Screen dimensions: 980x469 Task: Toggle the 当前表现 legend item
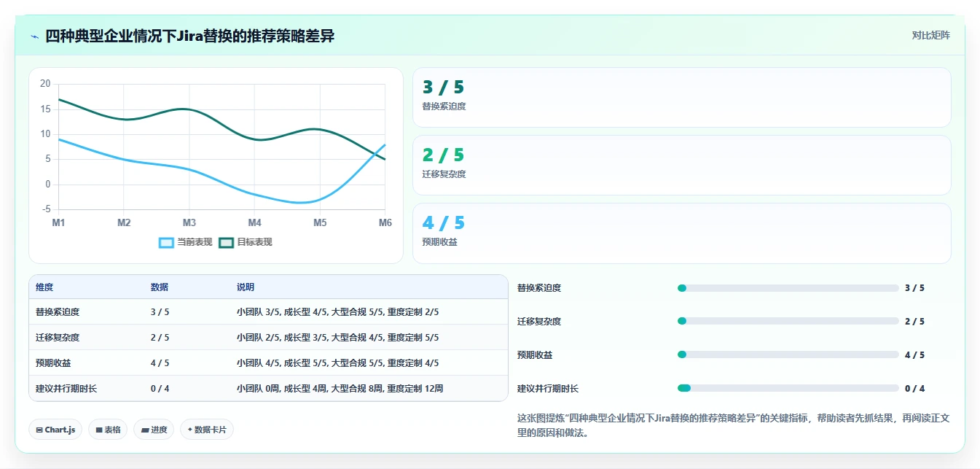pyautogui.click(x=186, y=242)
